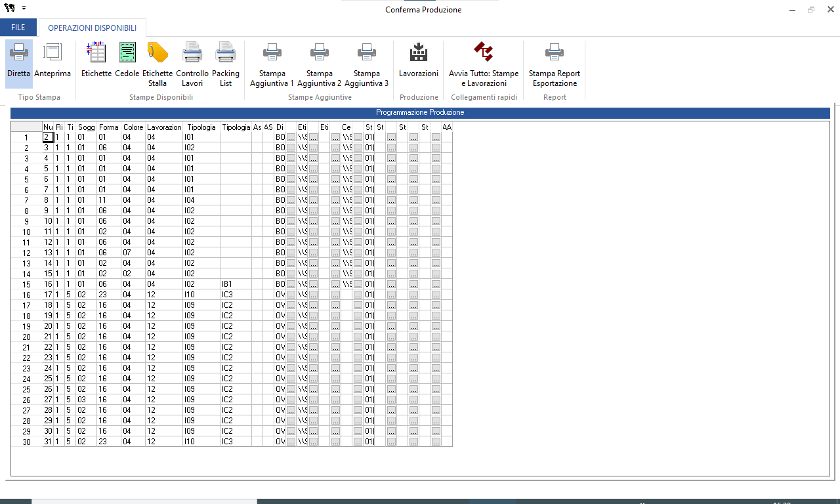
Task: Print Etichette labels
Action: (x=96, y=64)
